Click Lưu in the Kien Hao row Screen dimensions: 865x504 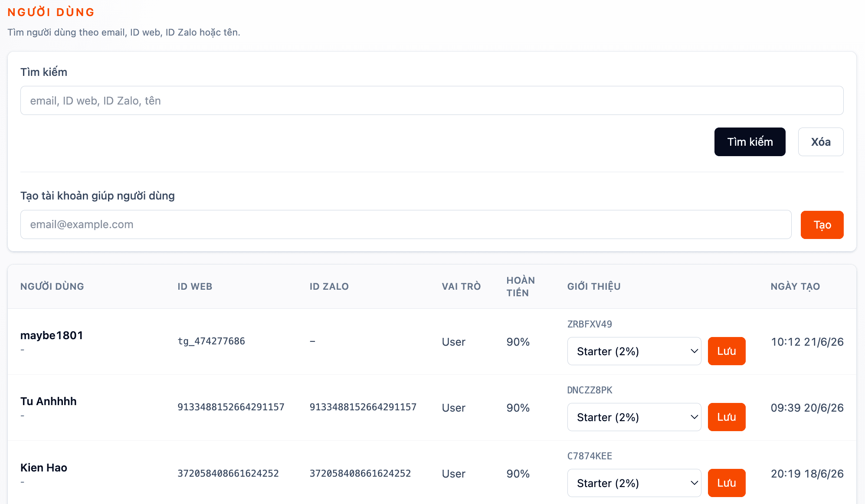[x=726, y=483]
